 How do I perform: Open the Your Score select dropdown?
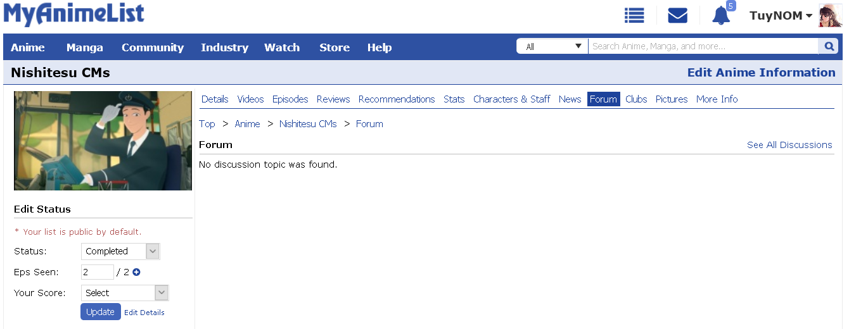click(125, 293)
